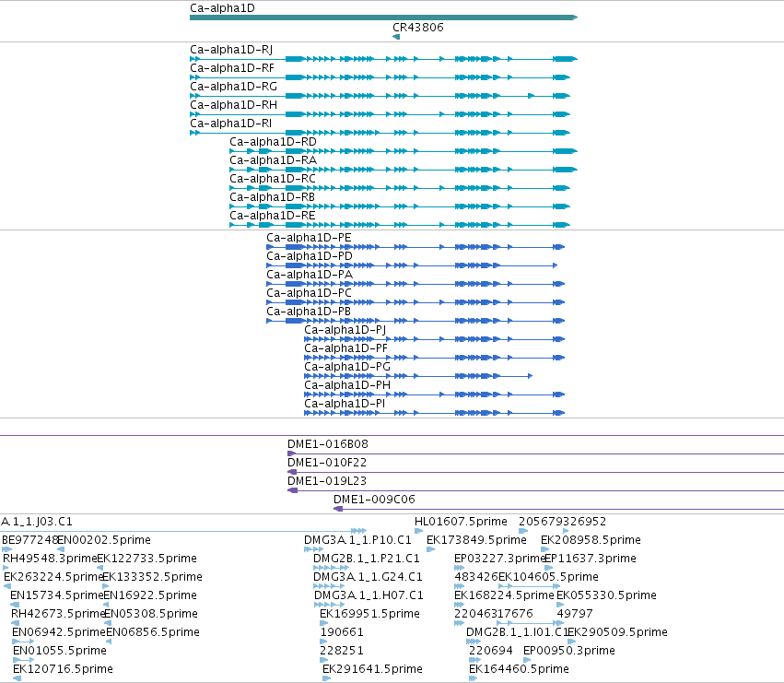Viewport: 784px width, 683px height.
Task: Click the EK120716.5prime EST label
Action: pyautogui.click(x=63, y=669)
